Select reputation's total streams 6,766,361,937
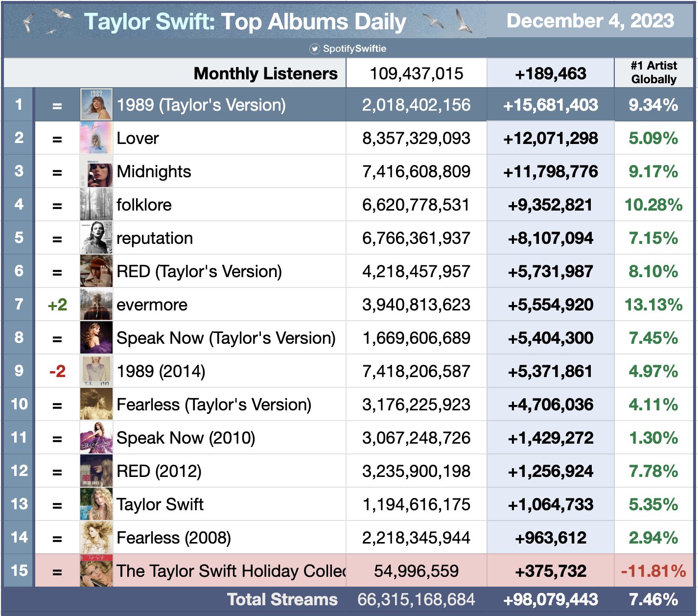The width and height of the screenshot is (698, 616). click(x=417, y=238)
